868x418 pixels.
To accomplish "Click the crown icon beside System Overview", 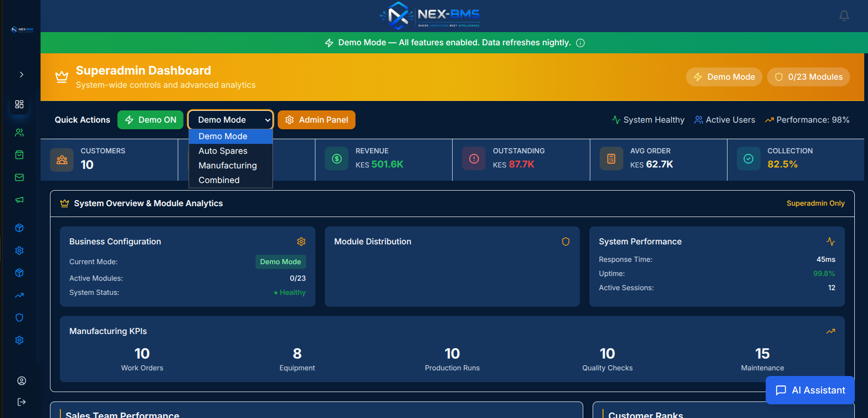I will [65, 203].
